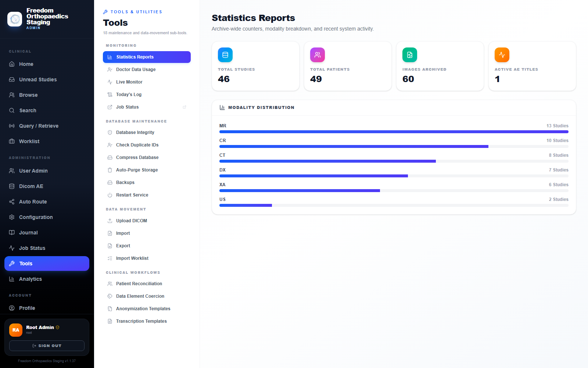Open Data Element Coercion tool

click(147, 296)
